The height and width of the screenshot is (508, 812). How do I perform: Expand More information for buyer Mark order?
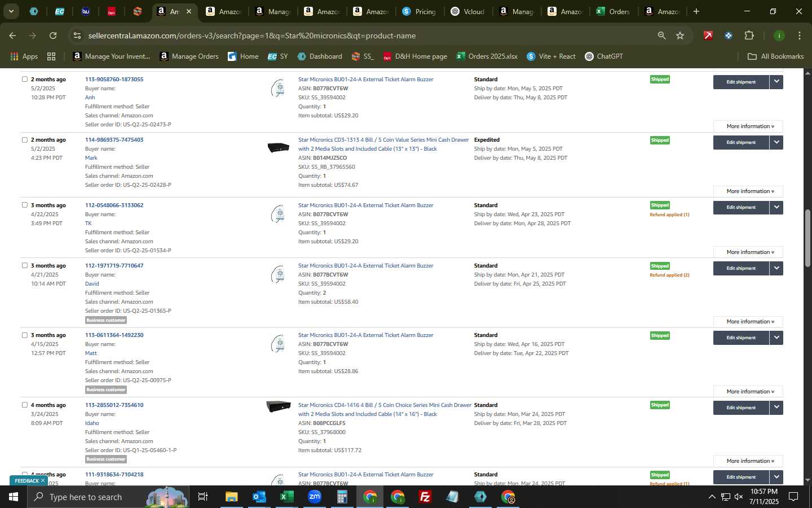point(748,191)
